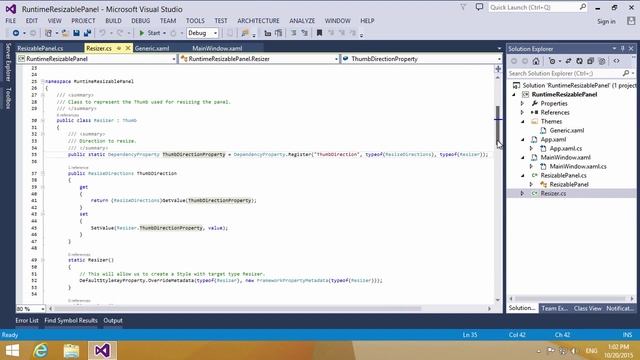Open the Output window tab
The height and width of the screenshot is (360, 640).
pyautogui.click(x=113, y=321)
